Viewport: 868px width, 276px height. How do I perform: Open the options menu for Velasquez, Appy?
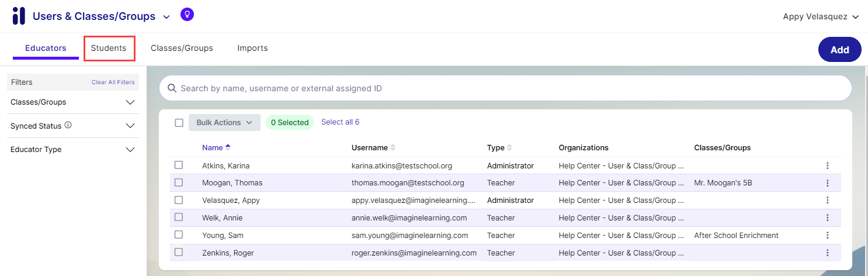pos(827,201)
